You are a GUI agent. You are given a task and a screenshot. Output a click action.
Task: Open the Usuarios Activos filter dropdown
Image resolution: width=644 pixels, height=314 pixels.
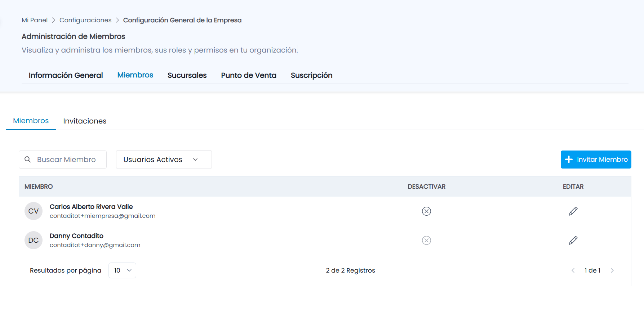164,160
